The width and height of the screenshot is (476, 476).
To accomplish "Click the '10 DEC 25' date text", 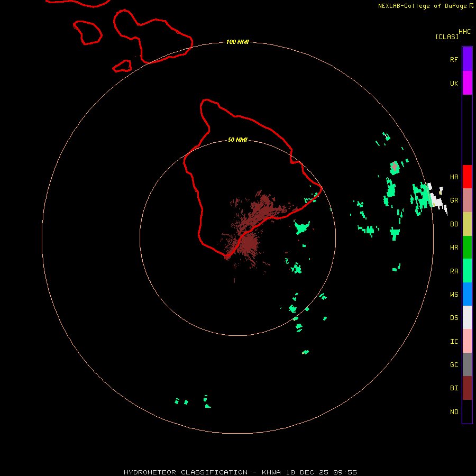I will (306, 472).
